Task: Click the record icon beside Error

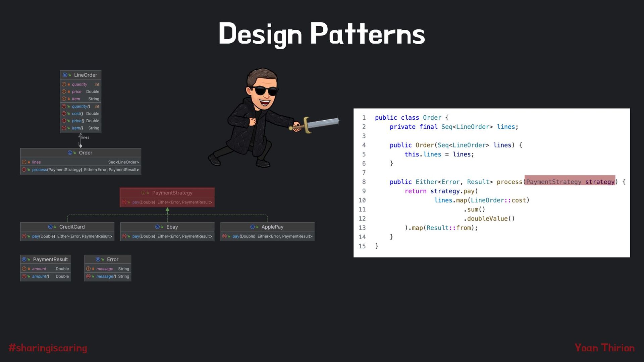Action: pyautogui.click(x=98, y=259)
